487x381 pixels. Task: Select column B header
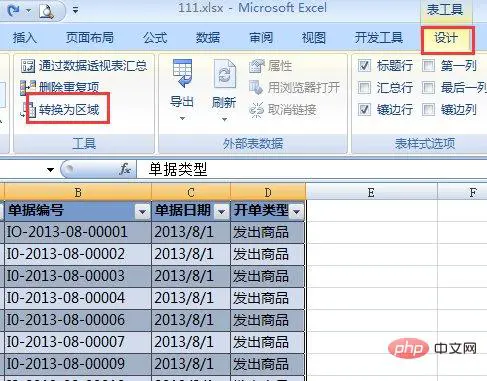coord(78,192)
